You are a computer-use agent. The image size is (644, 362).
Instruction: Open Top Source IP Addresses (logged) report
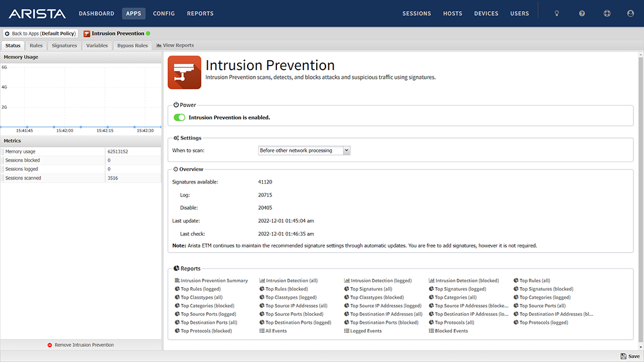coord(383,306)
